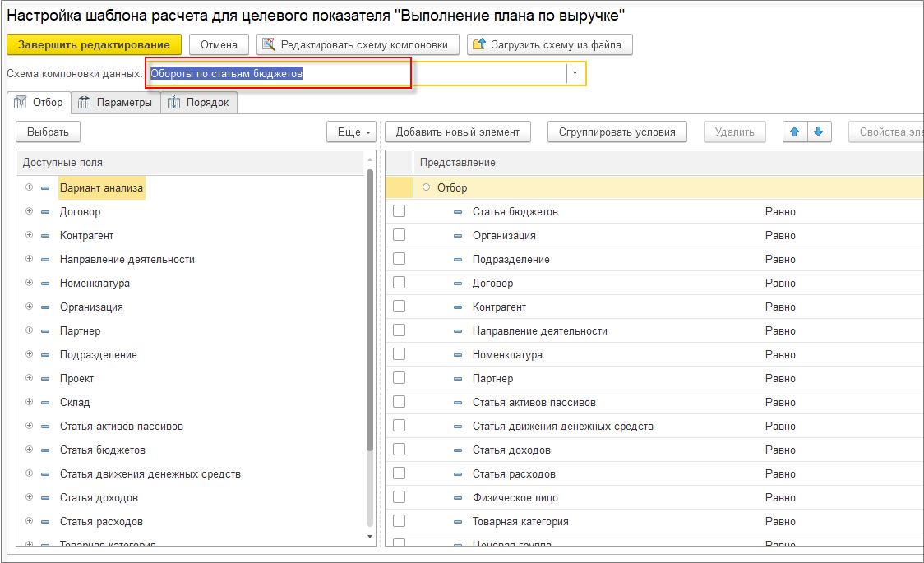
Task: Open the Еще dropdown menu
Action: tap(352, 132)
